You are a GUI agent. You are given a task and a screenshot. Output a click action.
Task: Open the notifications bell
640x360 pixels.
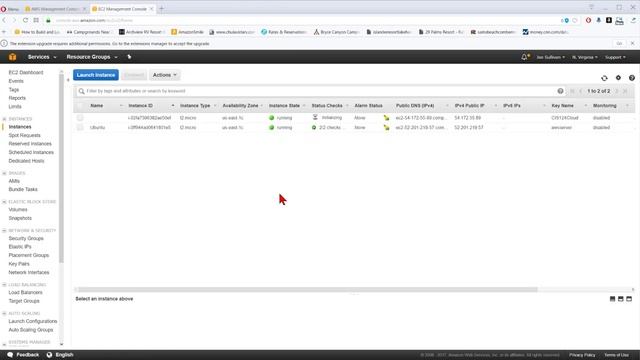click(x=525, y=57)
